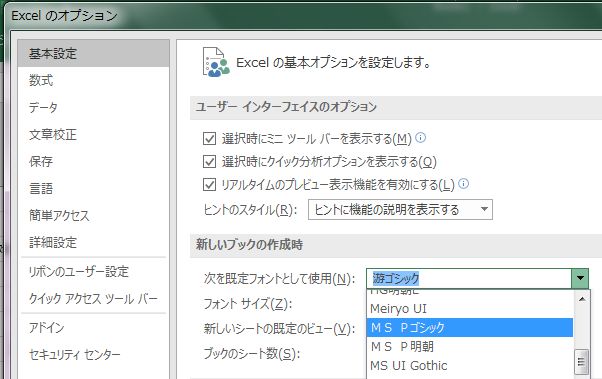This screenshot has width=602, height=379.
Task: Open the アドイン category
Action: click(94, 328)
